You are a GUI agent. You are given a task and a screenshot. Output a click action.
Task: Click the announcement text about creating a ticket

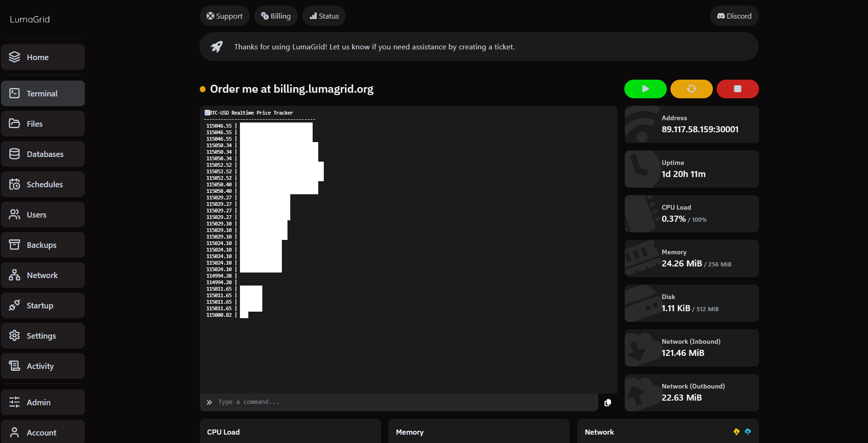tap(375, 47)
